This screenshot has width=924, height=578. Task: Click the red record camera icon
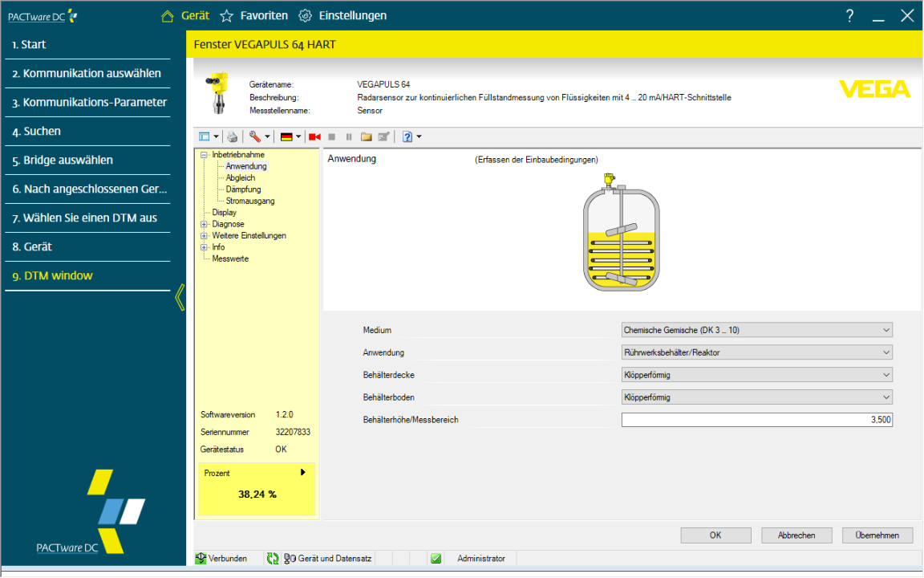point(314,136)
